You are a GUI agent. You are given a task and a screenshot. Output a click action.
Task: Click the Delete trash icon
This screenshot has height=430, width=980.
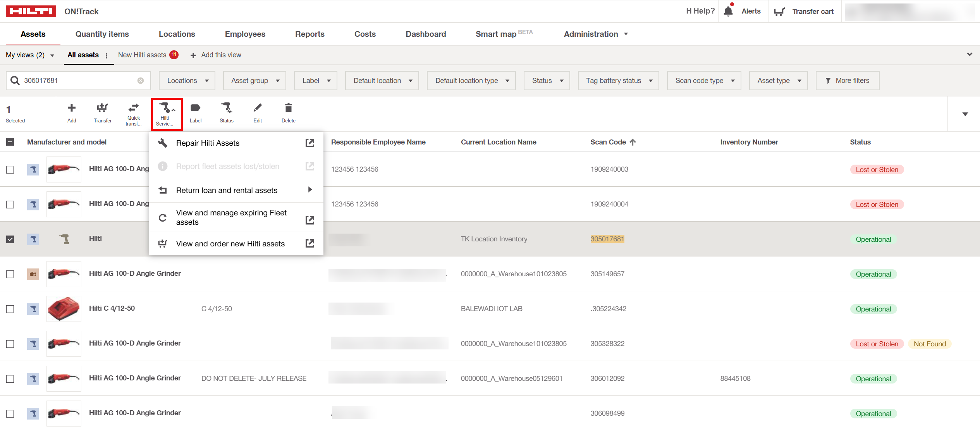288,108
